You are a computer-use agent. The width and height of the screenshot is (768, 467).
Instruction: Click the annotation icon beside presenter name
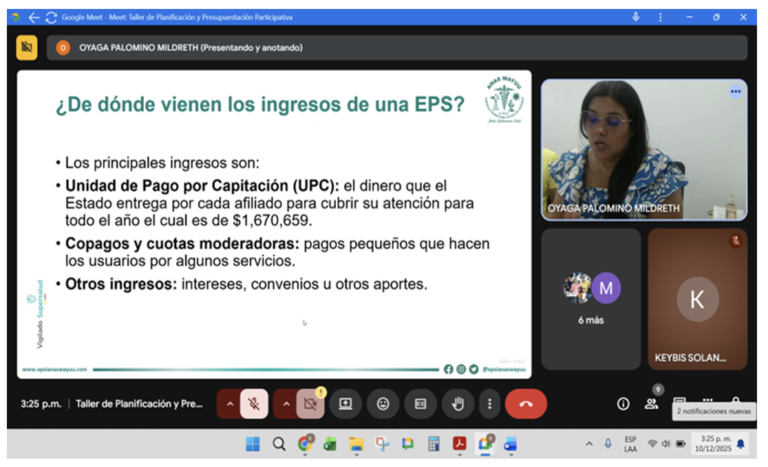tap(27, 47)
